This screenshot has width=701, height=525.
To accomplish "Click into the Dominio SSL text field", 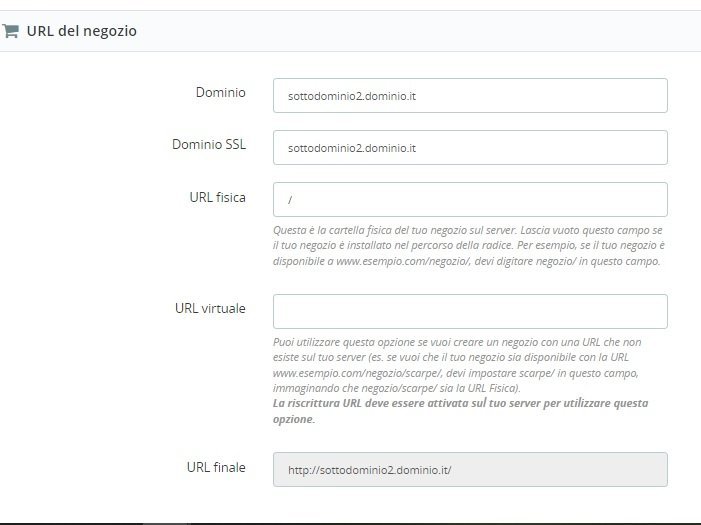I will [470, 148].
